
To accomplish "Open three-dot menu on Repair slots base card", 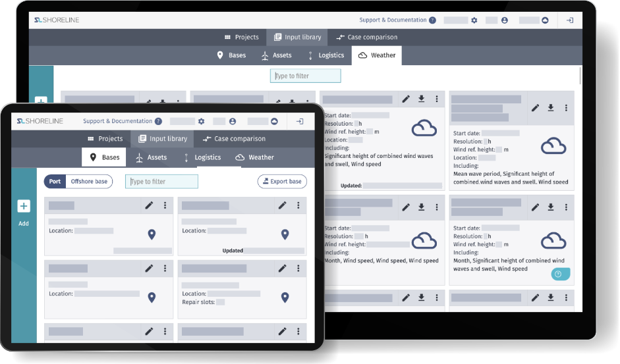I will [298, 269].
